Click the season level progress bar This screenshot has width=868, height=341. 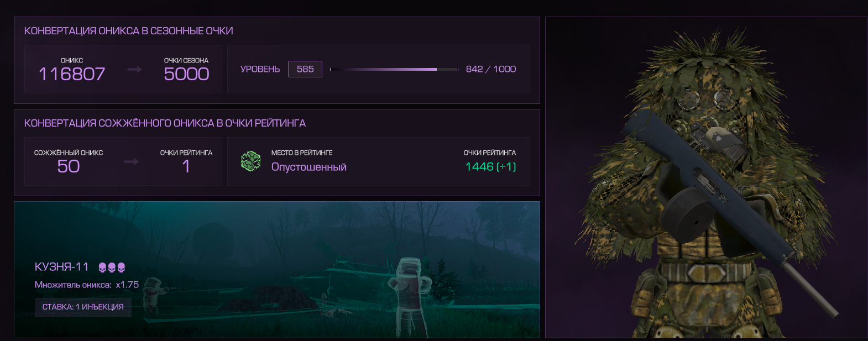(x=394, y=70)
